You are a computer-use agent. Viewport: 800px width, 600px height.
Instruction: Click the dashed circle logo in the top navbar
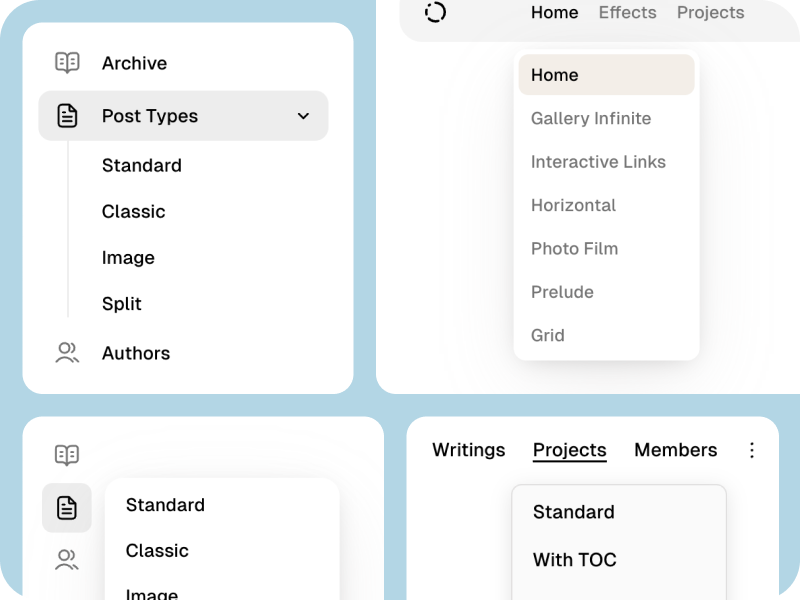pyautogui.click(x=435, y=12)
